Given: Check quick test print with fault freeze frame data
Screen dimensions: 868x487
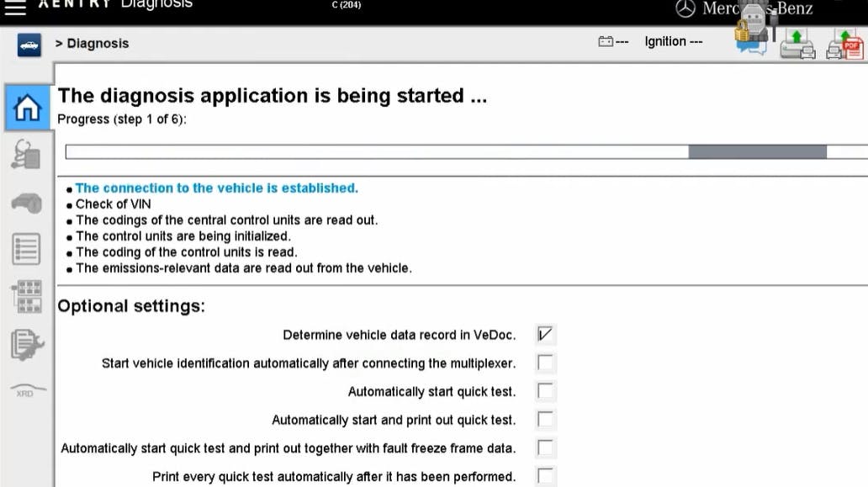Looking at the screenshot, I should coord(545,447).
